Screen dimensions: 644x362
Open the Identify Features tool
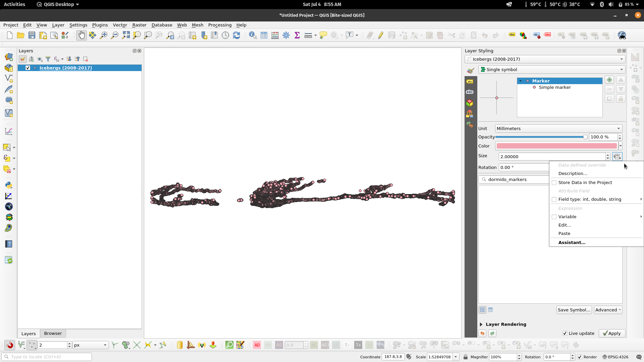coord(253,35)
